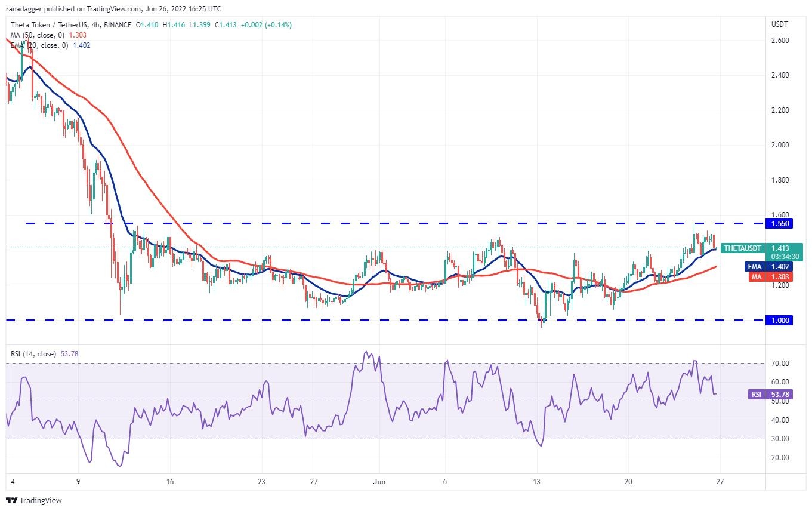The height and width of the screenshot is (511, 812).
Task: Click the purple RSI value tag 53.78
Action: [770, 394]
